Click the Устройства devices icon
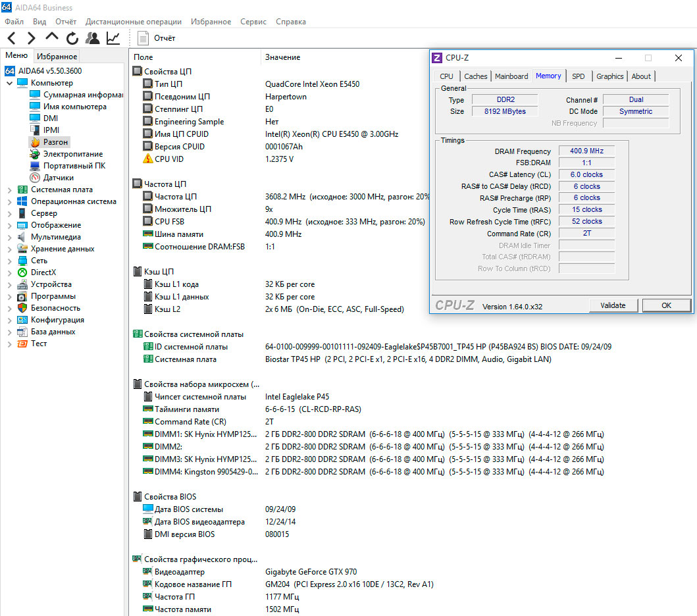The height and width of the screenshot is (616, 697). coord(22,284)
